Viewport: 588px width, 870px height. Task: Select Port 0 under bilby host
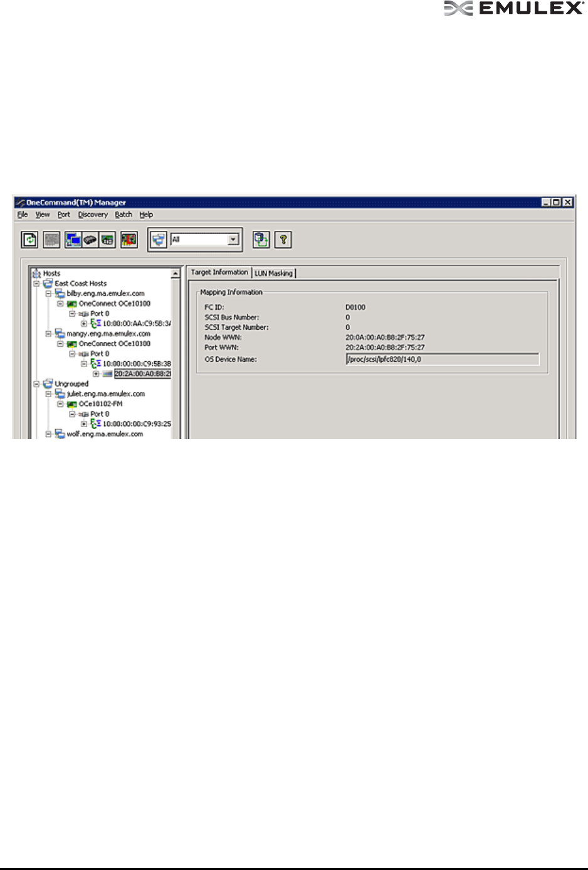click(x=100, y=314)
